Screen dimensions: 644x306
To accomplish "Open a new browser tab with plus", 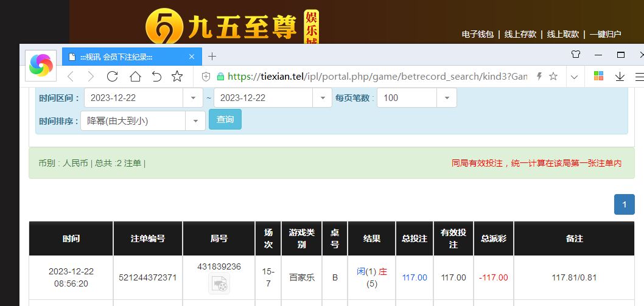I will click(212, 56).
